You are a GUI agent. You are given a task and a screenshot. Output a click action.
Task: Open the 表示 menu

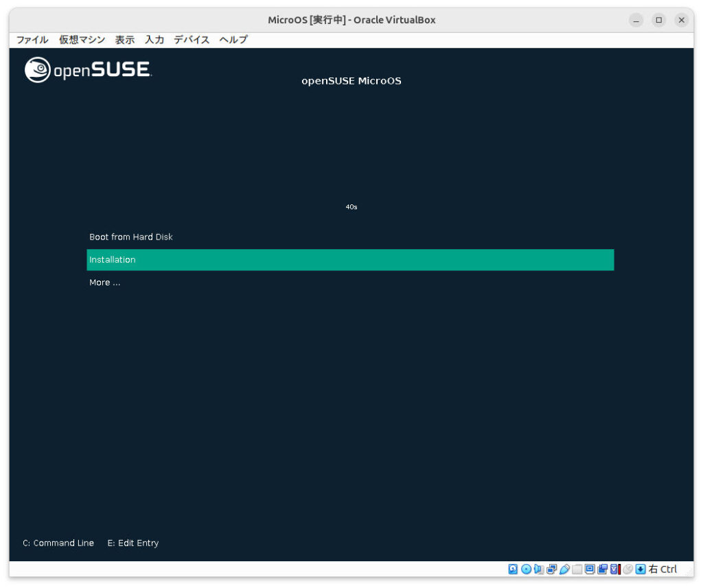click(x=125, y=40)
